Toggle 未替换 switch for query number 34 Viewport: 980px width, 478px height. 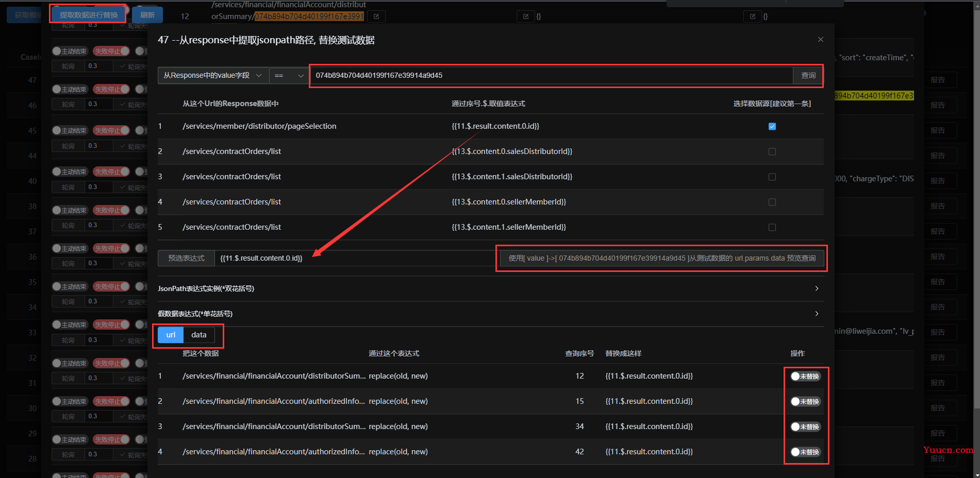click(805, 427)
